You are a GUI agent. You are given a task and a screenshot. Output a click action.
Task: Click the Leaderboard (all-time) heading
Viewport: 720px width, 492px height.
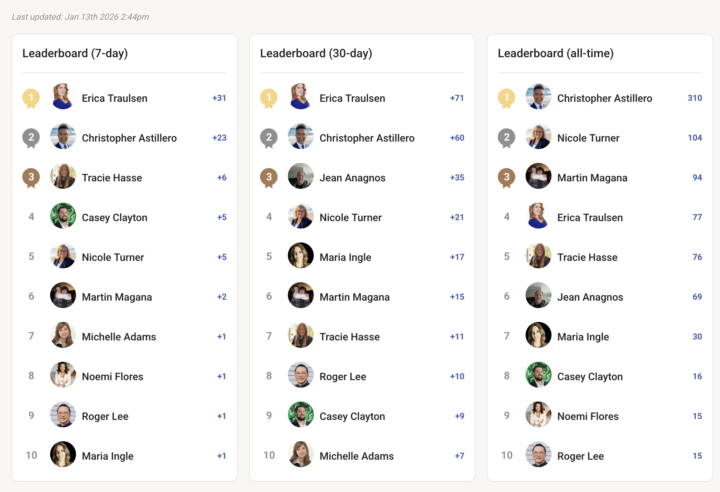556,53
